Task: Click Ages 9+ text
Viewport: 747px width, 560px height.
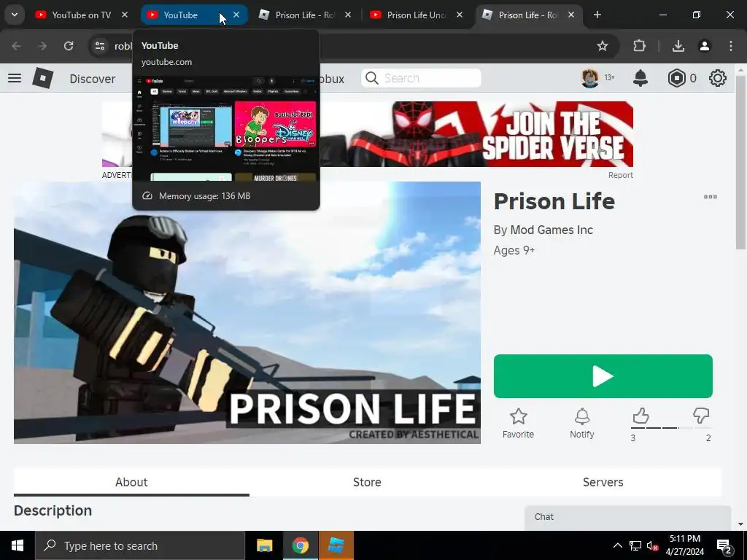Action: (514, 251)
